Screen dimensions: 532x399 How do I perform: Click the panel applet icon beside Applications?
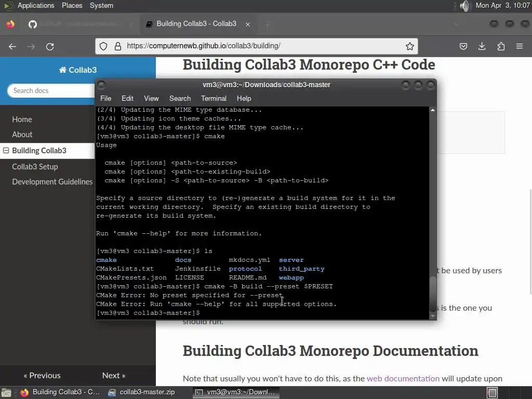8,6
